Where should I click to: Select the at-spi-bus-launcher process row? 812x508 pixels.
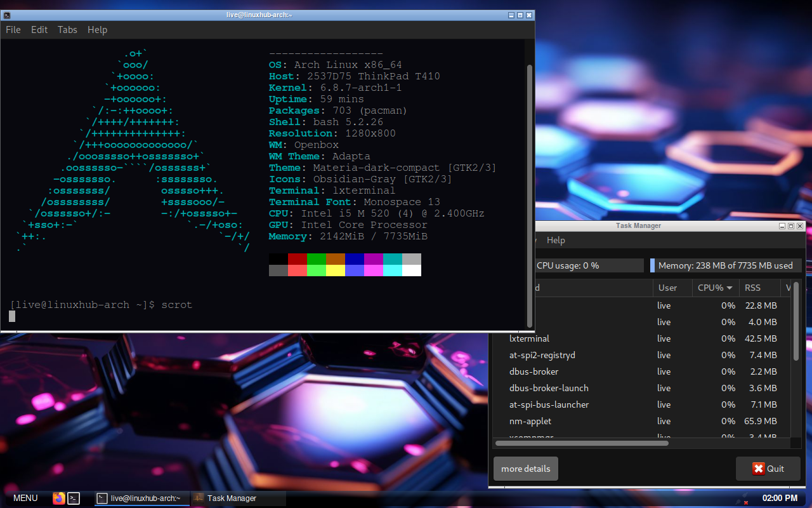643,404
